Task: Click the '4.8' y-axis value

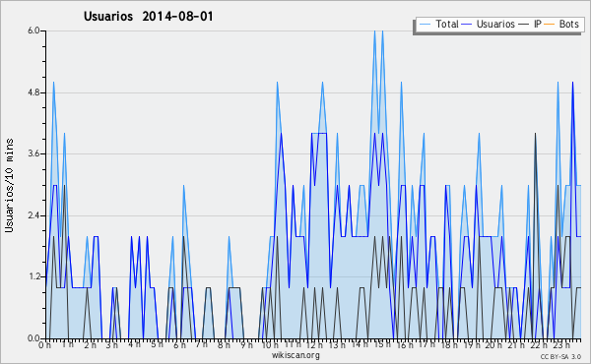Action: (x=33, y=92)
